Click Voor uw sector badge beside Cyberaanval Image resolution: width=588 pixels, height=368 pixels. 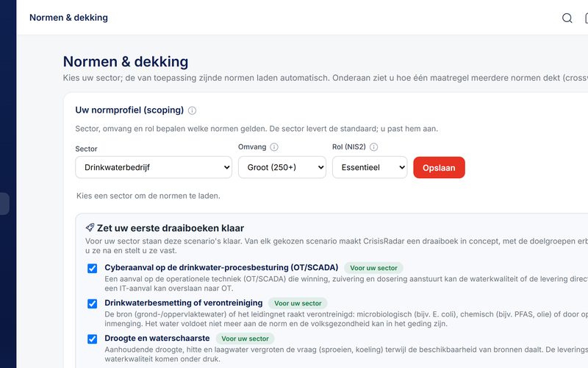click(373, 268)
